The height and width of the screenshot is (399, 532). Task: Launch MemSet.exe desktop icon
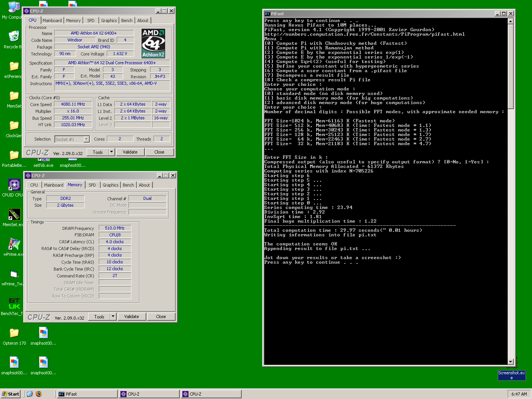click(14, 215)
